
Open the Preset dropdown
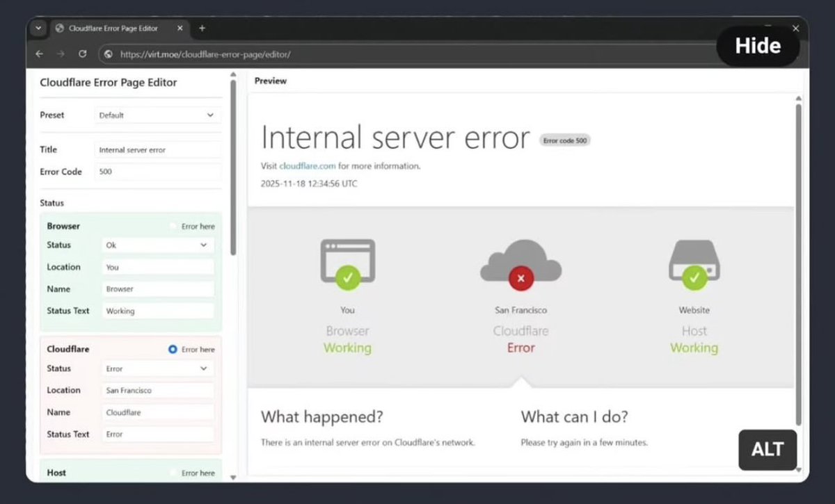click(x=157, y=115)
